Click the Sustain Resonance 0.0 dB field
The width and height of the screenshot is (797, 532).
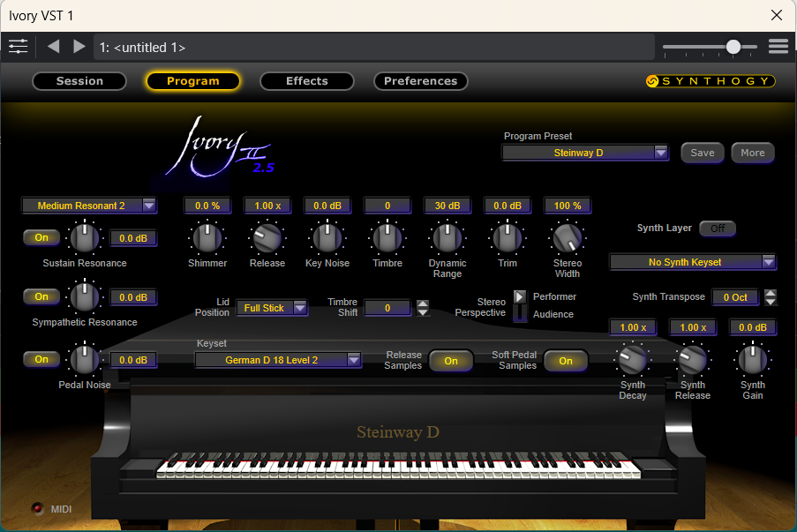133,238
